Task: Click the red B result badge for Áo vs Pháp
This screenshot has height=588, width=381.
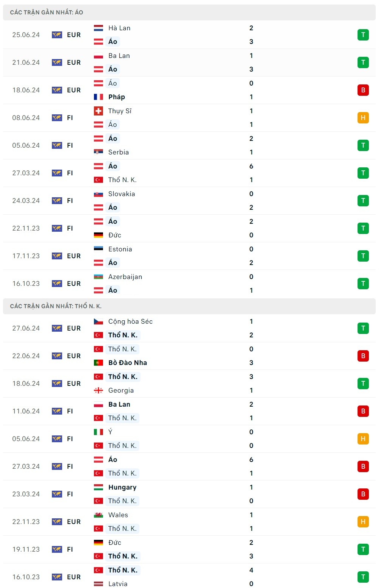Action: (363, 90)
